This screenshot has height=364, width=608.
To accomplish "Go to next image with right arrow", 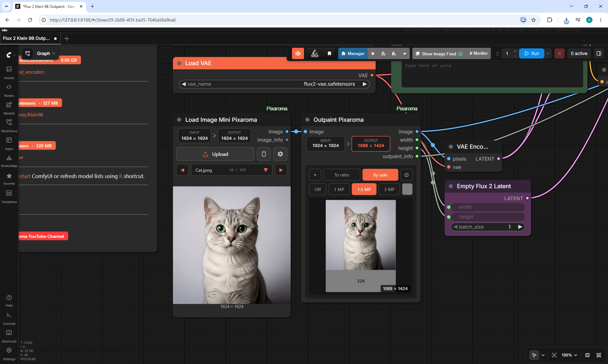I will tap(281, 170).
